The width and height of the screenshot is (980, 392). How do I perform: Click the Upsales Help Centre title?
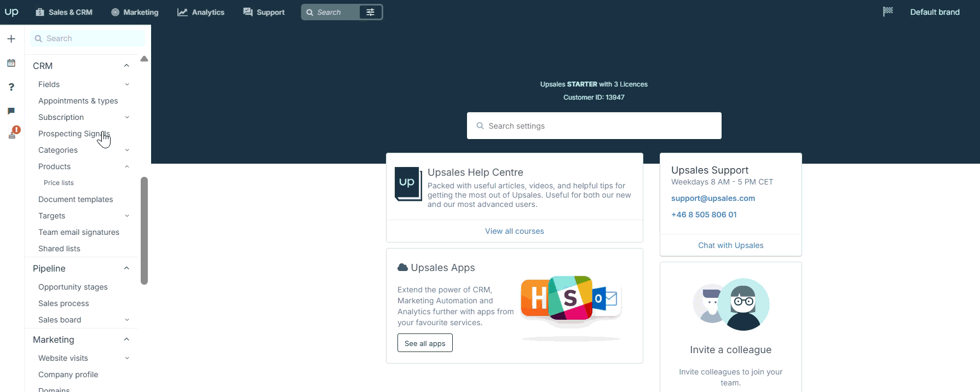pos(475,172)
